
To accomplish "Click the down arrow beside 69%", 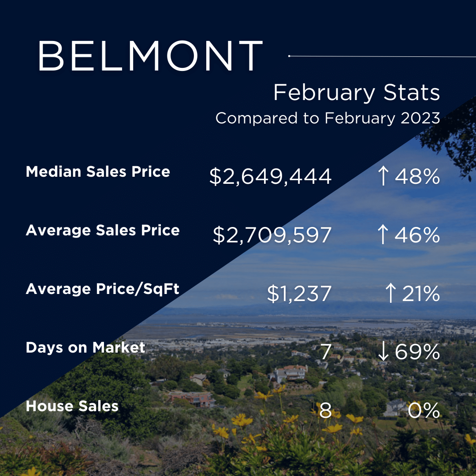I will click(383, 352).
